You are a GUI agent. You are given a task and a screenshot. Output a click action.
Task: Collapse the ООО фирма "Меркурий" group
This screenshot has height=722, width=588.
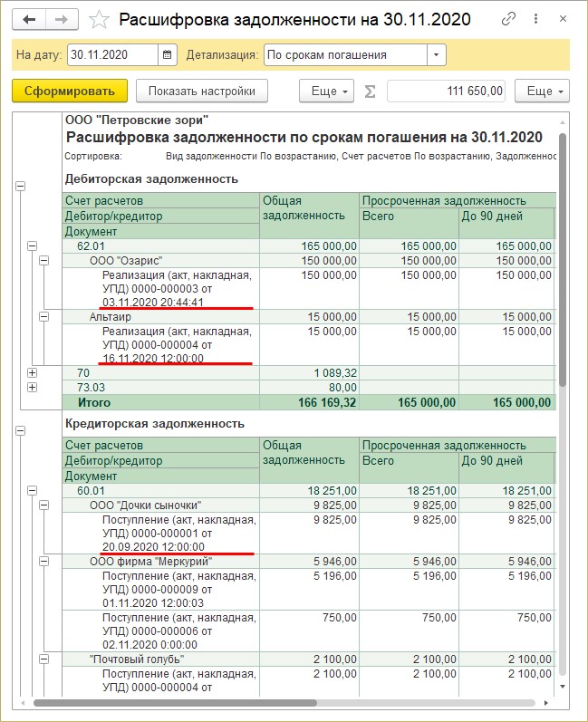43,562
